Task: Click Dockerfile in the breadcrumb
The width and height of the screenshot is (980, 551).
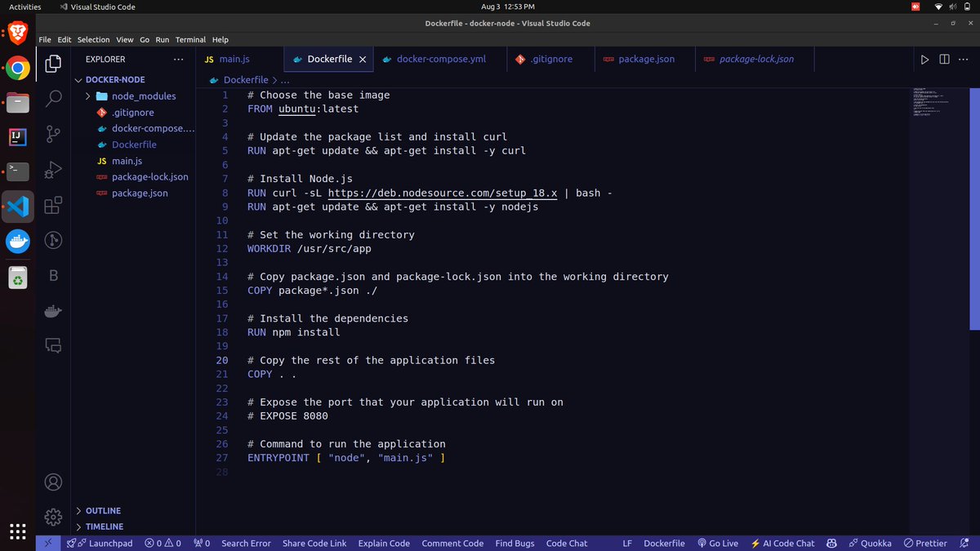Action: (x=246, y=80)
